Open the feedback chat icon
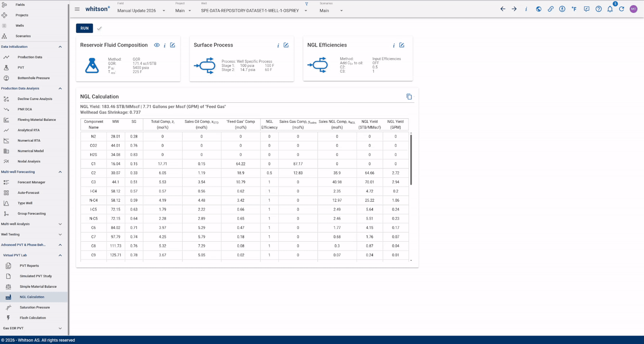Image resolution: width=644 pixels, height=344 pixels. pos(586,9)
